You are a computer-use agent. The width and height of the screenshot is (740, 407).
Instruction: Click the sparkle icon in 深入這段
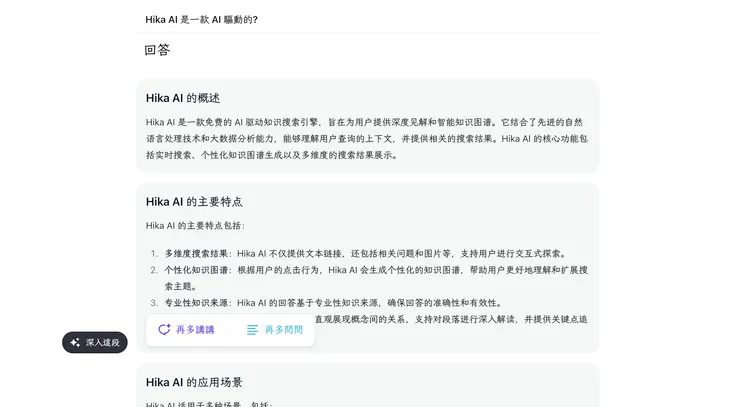tap(75, 342)
